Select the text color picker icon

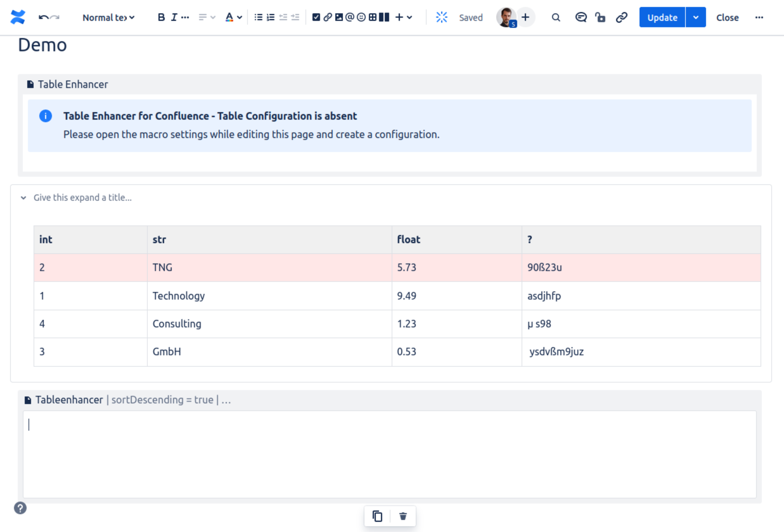tap(229, 17)
